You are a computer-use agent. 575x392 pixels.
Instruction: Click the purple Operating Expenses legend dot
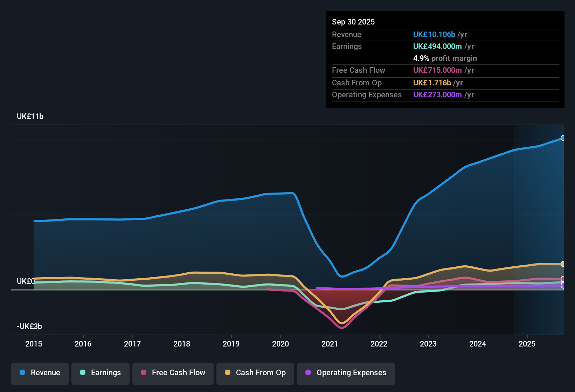[x=307, y=373]
